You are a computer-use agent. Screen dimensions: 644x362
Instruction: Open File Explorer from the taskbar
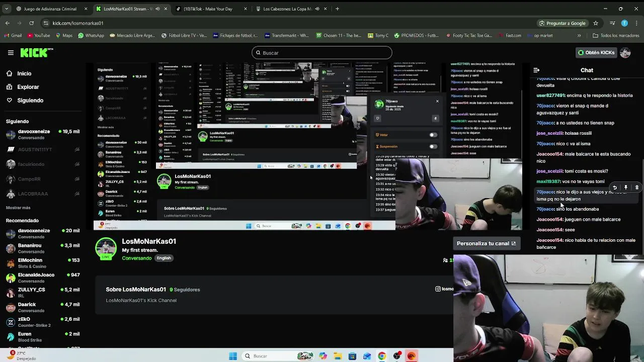coord(338,356)
